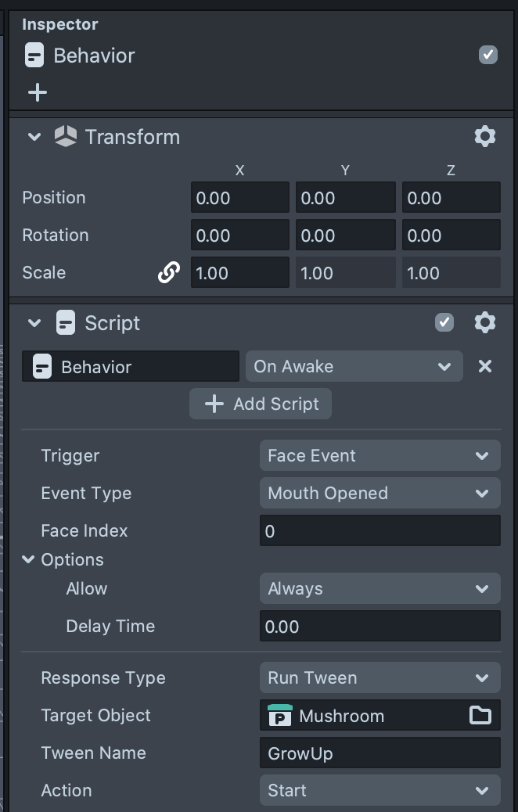Change Event Type from Mouth Opened

[380, 493]
